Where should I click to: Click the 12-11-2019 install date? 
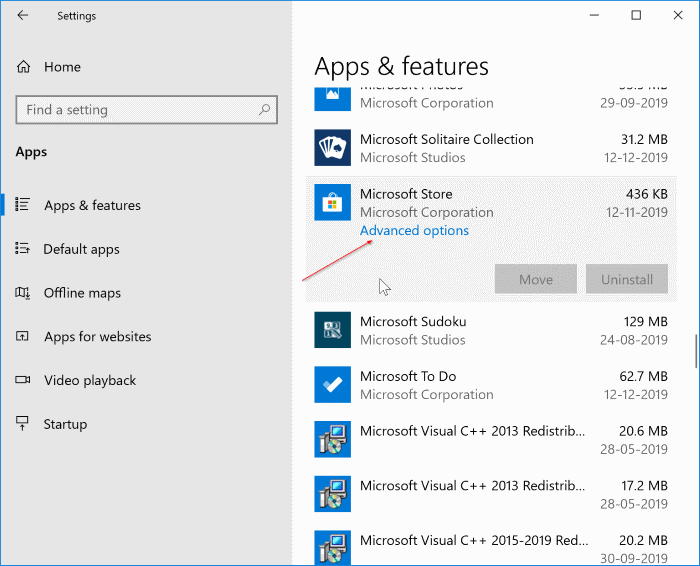tap(637, 212)
